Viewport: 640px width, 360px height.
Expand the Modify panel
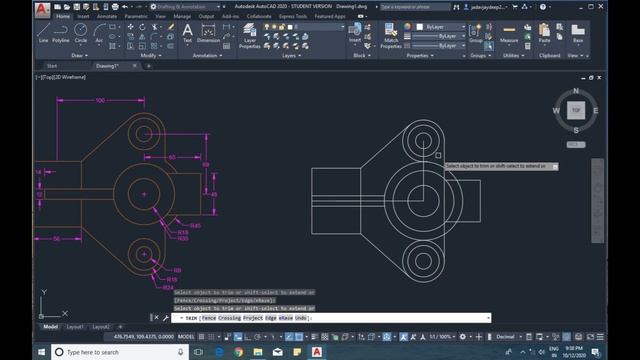(151, 56)
